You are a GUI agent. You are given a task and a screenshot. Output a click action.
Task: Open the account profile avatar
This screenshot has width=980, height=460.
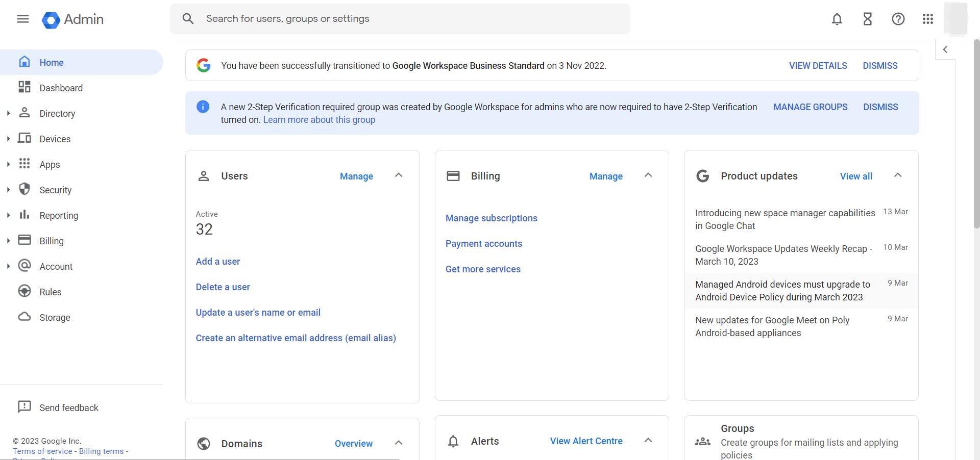pos(955,19)
